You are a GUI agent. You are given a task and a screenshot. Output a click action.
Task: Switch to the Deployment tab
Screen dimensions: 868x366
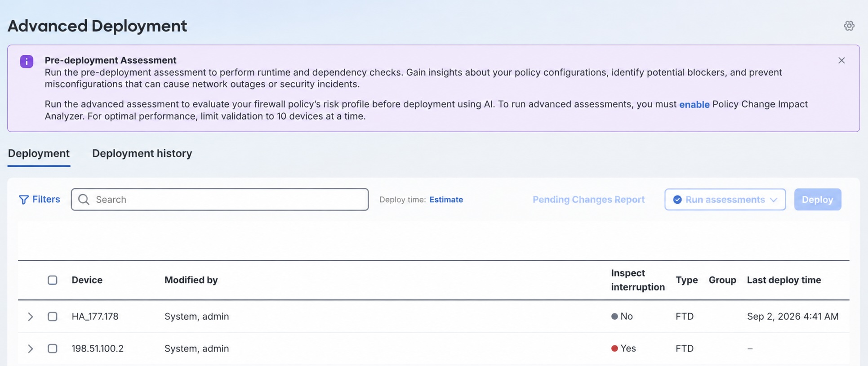point(39,153)
